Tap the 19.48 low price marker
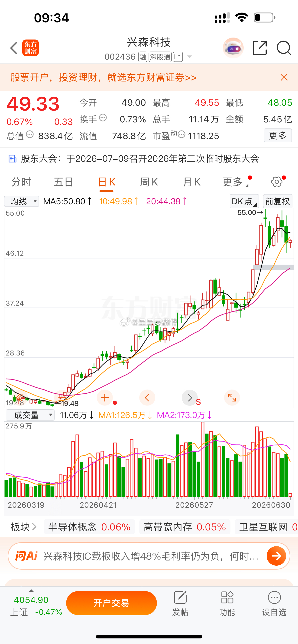Viewport: 298px width, 644px height. coord(67,403)
